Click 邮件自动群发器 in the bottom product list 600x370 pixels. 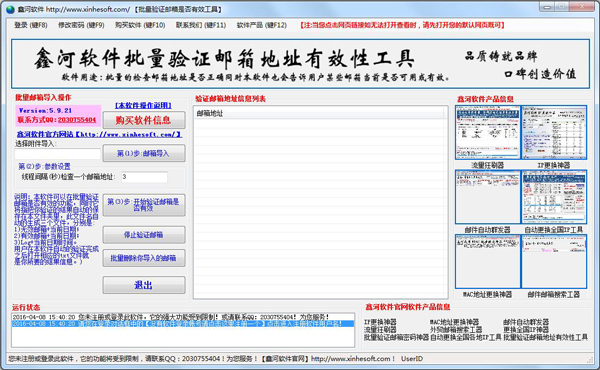pos(526,322)
